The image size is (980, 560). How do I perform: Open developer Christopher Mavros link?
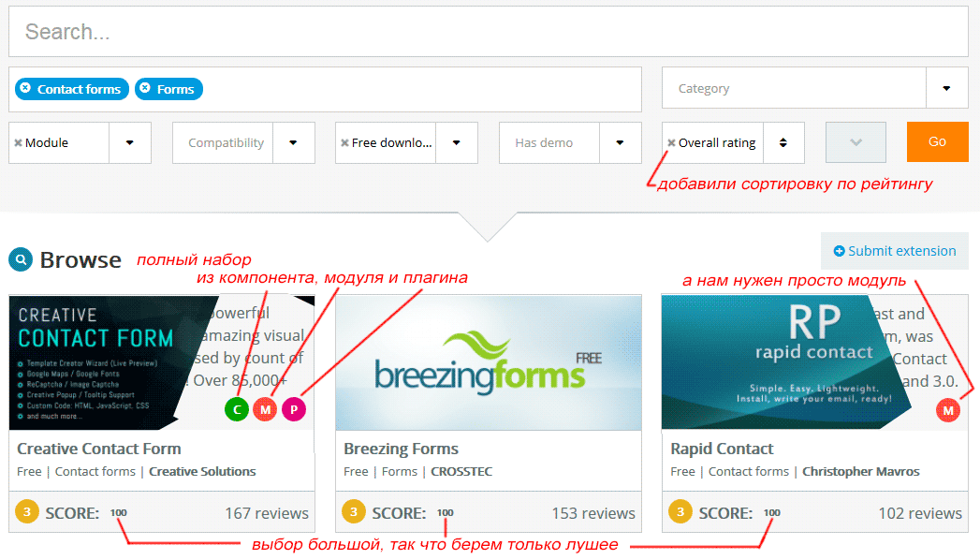tap(860, 471)
